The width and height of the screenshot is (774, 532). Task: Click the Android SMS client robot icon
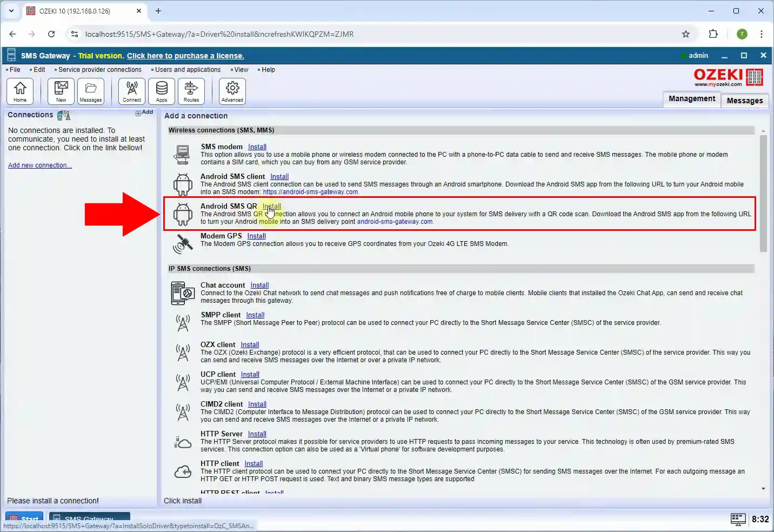point(183,184)
